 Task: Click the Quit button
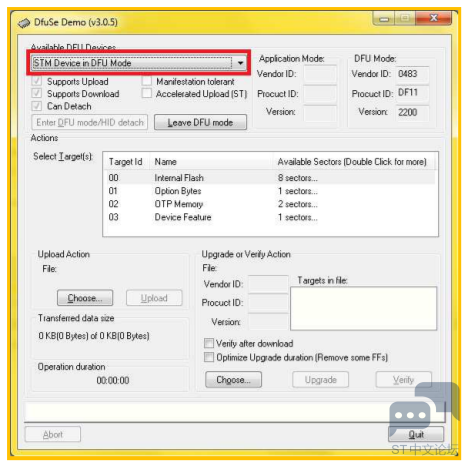click(416, 434)
